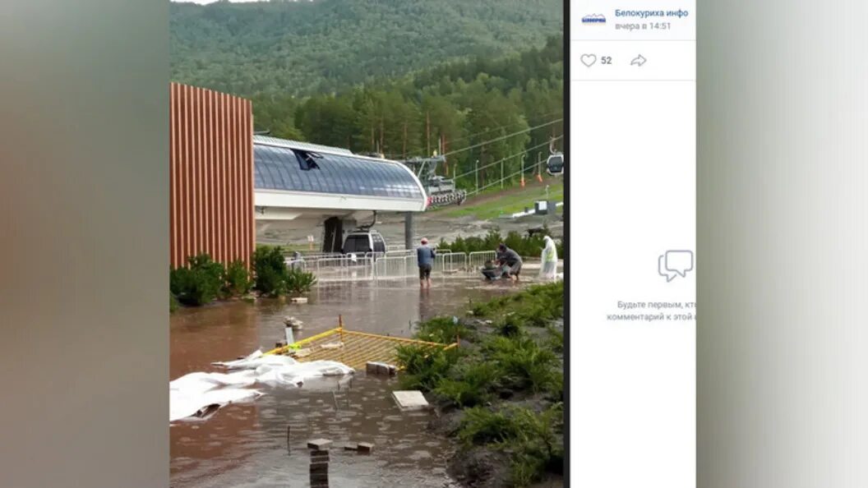Like the post with the heart icon
Screen dimensions: 868x488
[x=588, y=60]
